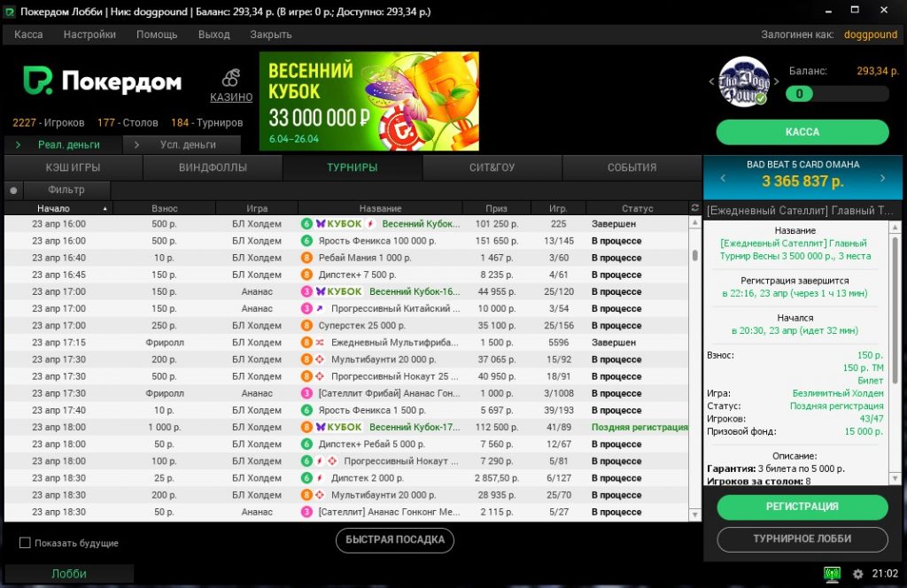Screen dimensions: 907x588
Task: Switch to КЭШ ИГРЫ tab
Action: pyautogui.click(x=73, y=167)
